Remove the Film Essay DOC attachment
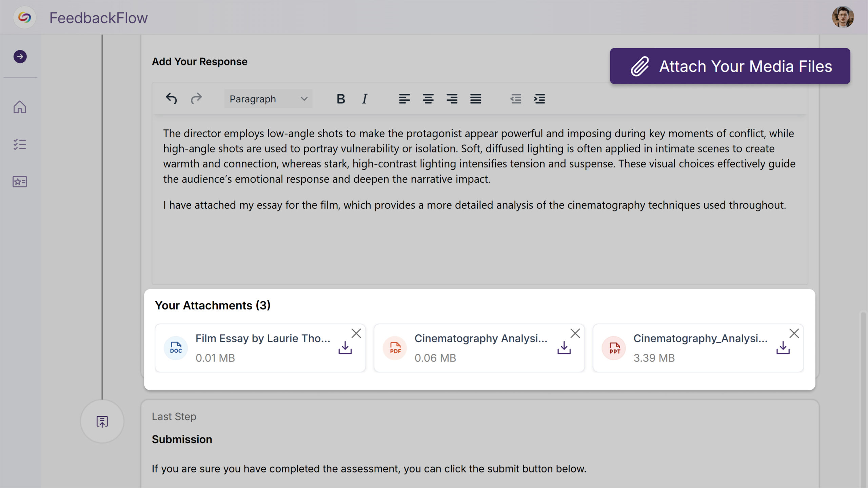The height and width of the screenshot is (488, 868). tap(356, 333)
